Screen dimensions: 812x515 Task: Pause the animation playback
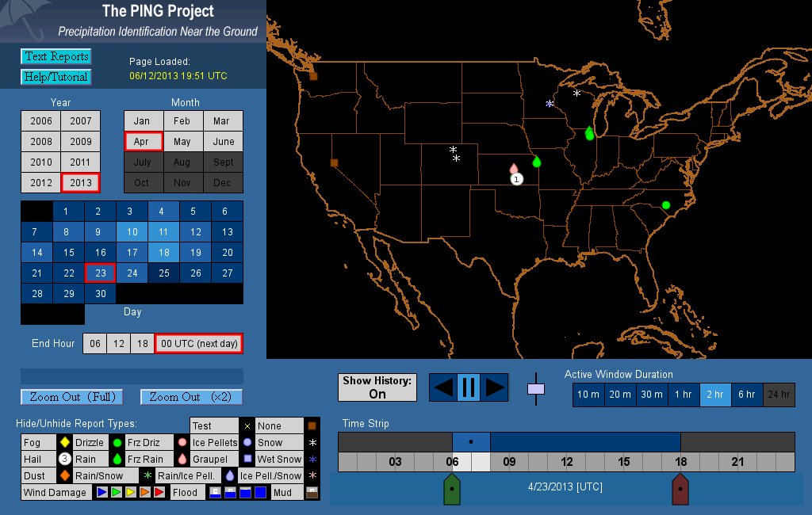[468, 387]
